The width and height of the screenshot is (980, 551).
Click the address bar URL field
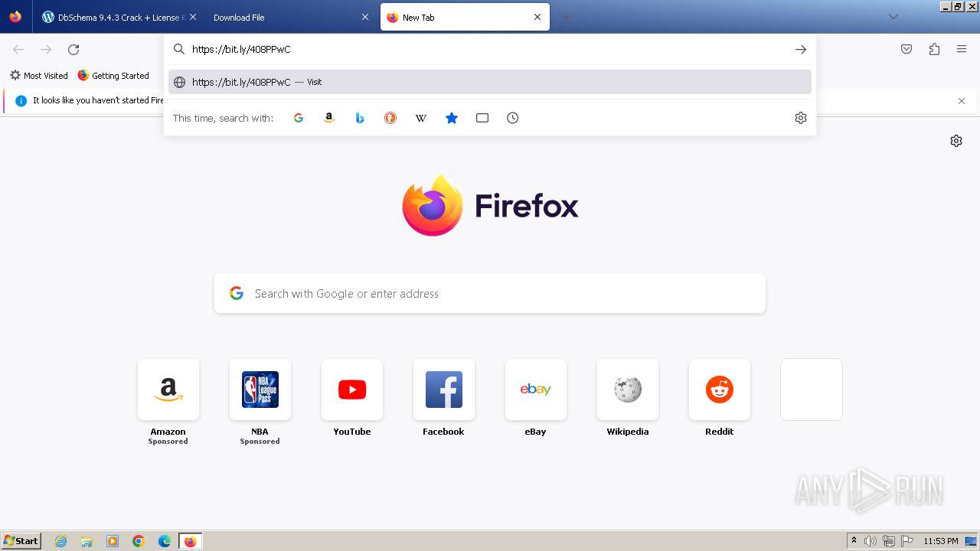pyautogui.click(x=490, y=49)
